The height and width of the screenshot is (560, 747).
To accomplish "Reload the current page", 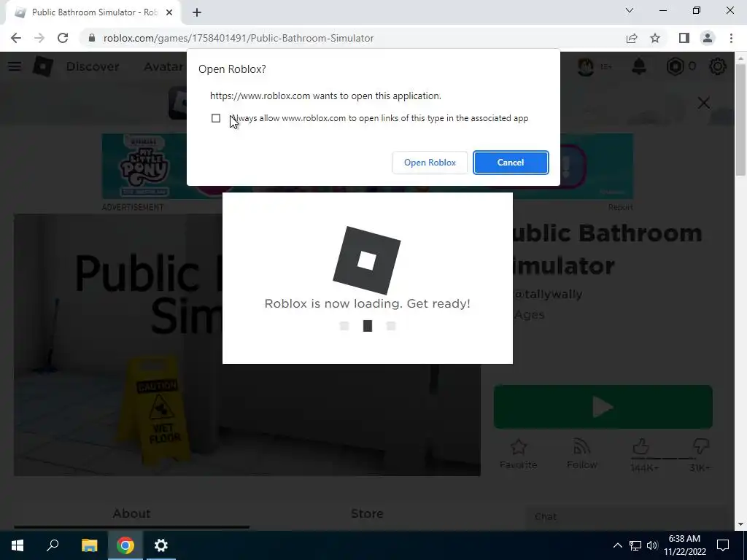I will 63,38.
